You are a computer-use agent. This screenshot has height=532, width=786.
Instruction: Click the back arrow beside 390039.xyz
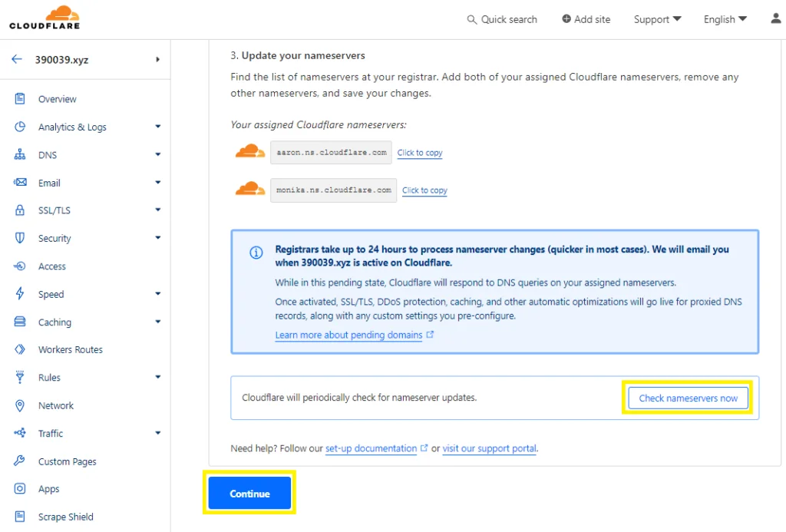(17, 59)
